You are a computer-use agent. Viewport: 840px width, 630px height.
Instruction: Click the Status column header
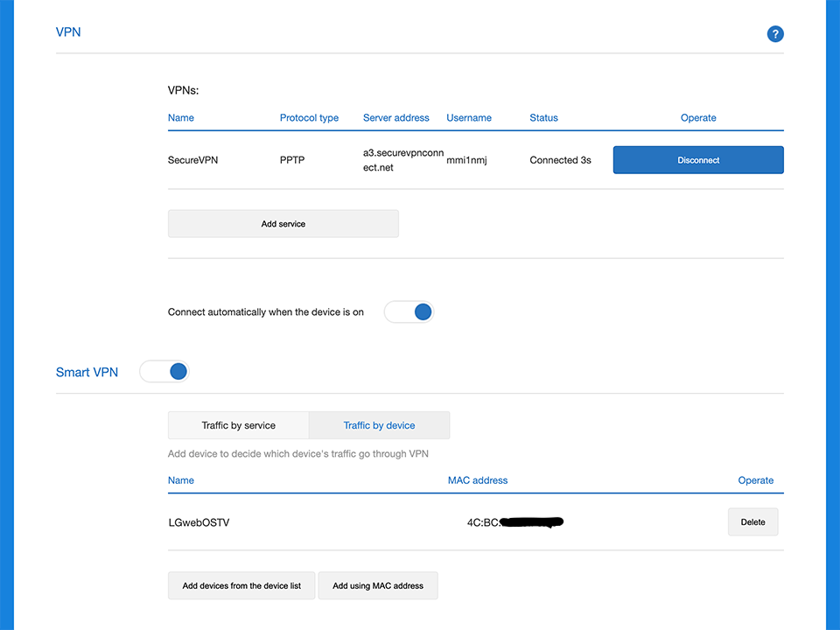click(543, 118)
